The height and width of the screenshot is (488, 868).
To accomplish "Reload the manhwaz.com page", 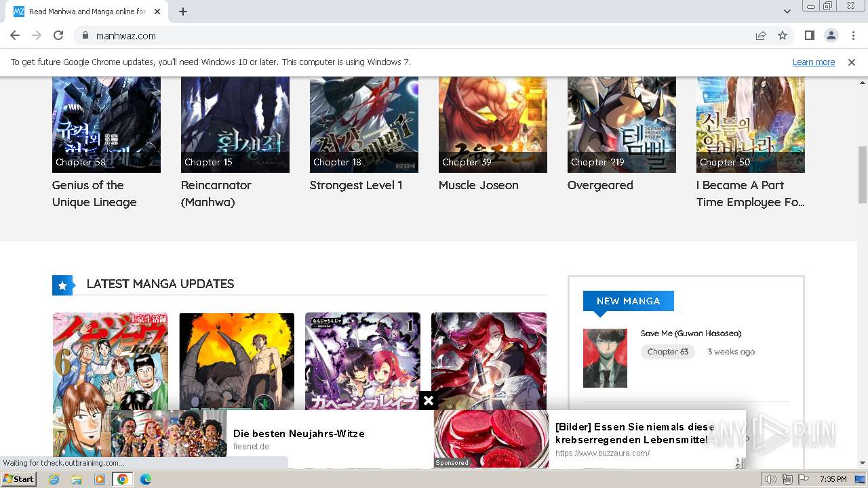I will [x=58, y=35].
